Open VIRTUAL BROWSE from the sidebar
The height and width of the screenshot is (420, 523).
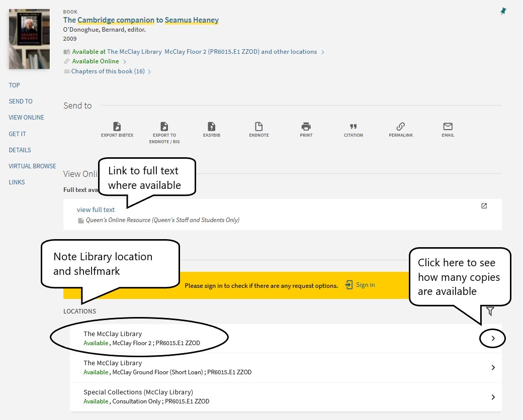click(x=32, y=166)
